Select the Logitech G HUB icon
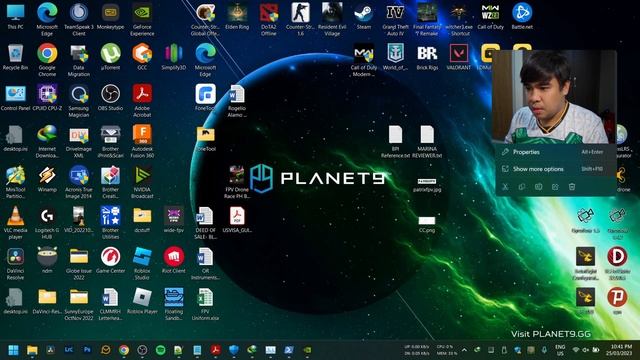This screenshot has width=640, height=360. coord(47,222)
